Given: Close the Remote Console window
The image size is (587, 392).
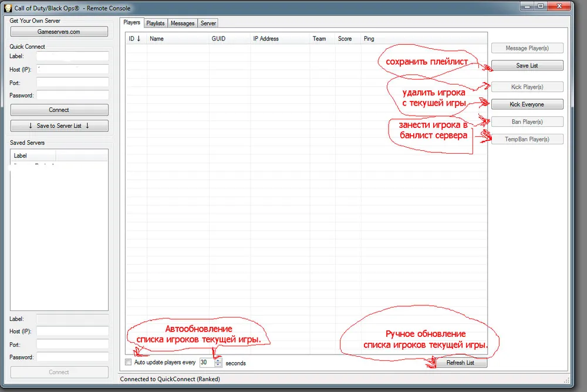Looking at the screenshot, I should click(559, 6).
